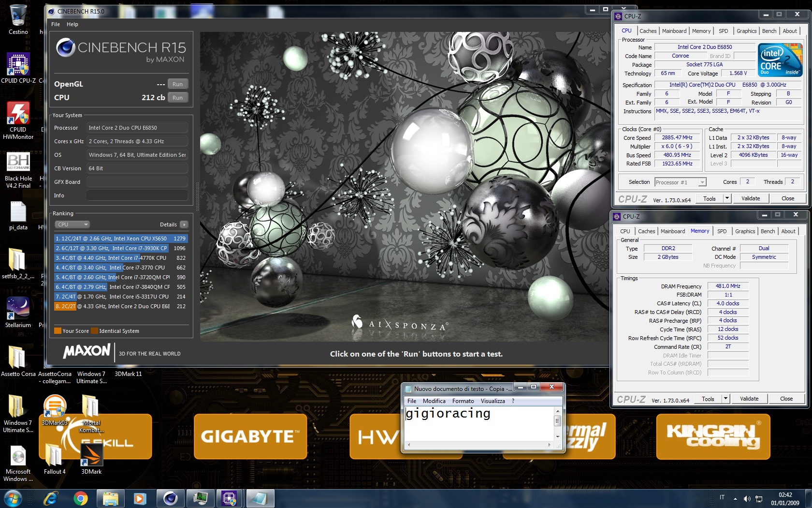Viewport: 812px width, 508px height.
Task: Switch to Mainboard tab in upper CPU-Z
Action: 674,31
